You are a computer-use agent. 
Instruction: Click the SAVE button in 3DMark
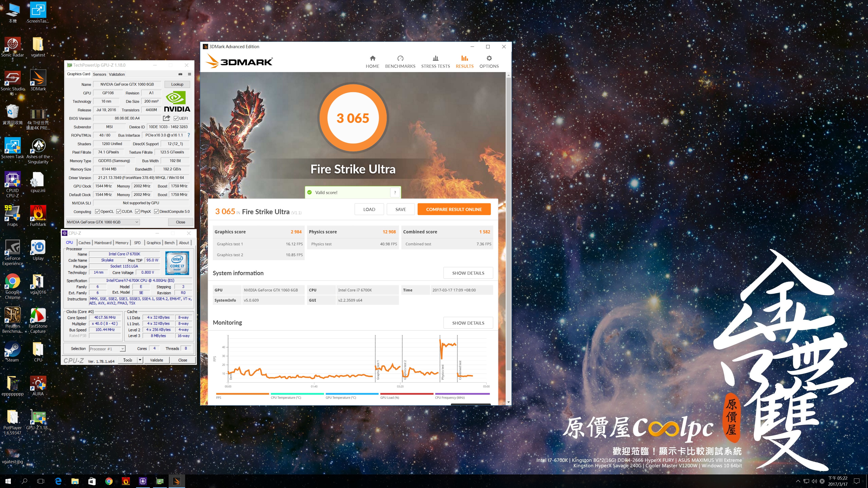401,209
